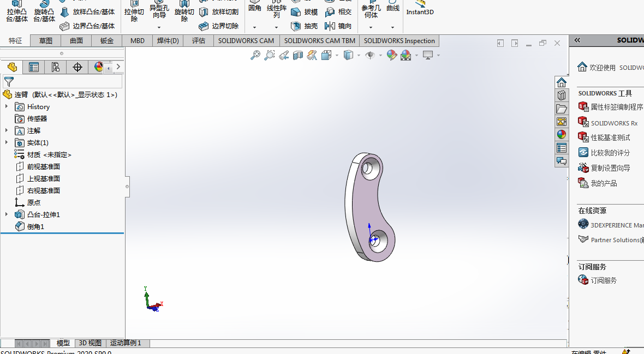The height and width of the screenshot is (354, 644).
Task: Switch to PropertyManager tab icon
Action: 34,67
